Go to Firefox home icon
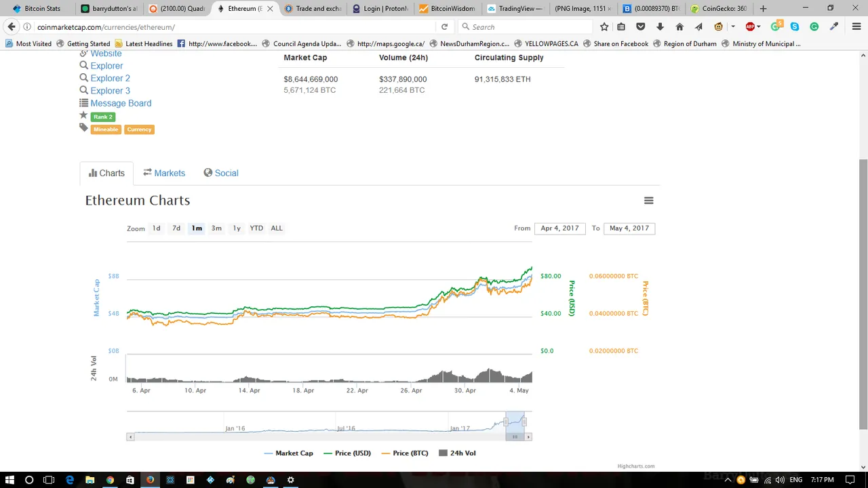The height and width of the screenshot is (488, 868). [x=679, y=27]
